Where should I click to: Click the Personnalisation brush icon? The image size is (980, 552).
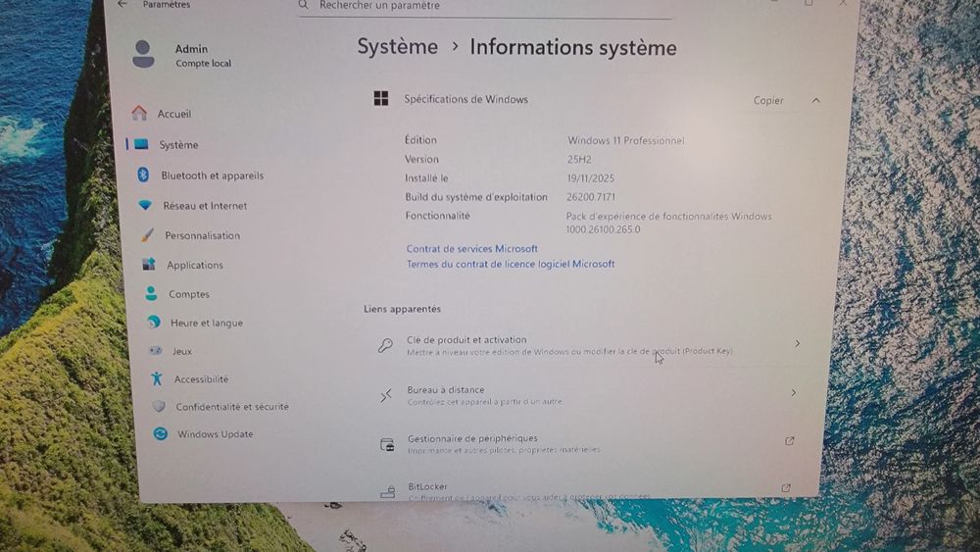point(148,235)
